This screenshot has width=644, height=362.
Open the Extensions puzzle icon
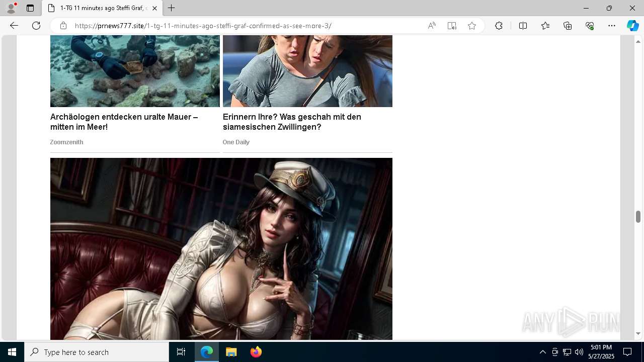coord(499,26)
